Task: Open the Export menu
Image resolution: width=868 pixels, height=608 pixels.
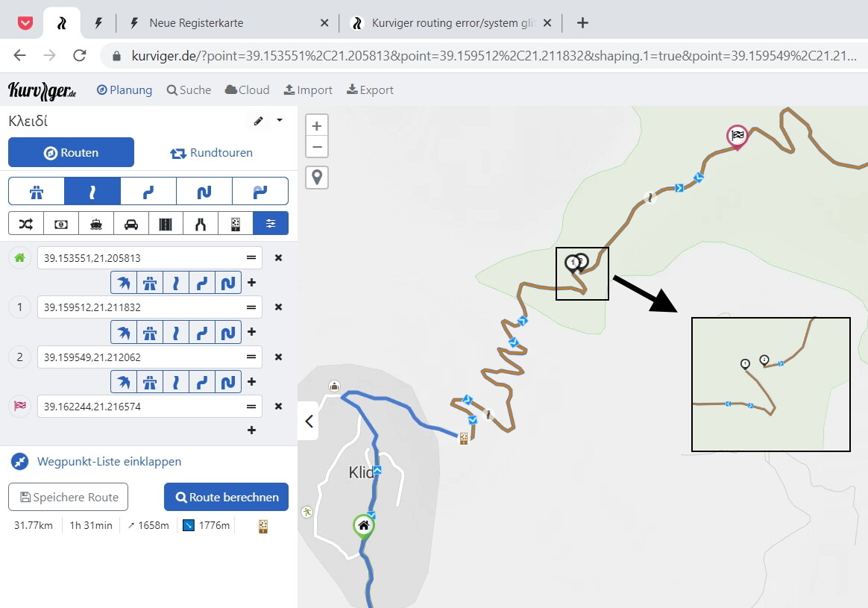Action: click(x=370, y=90)
